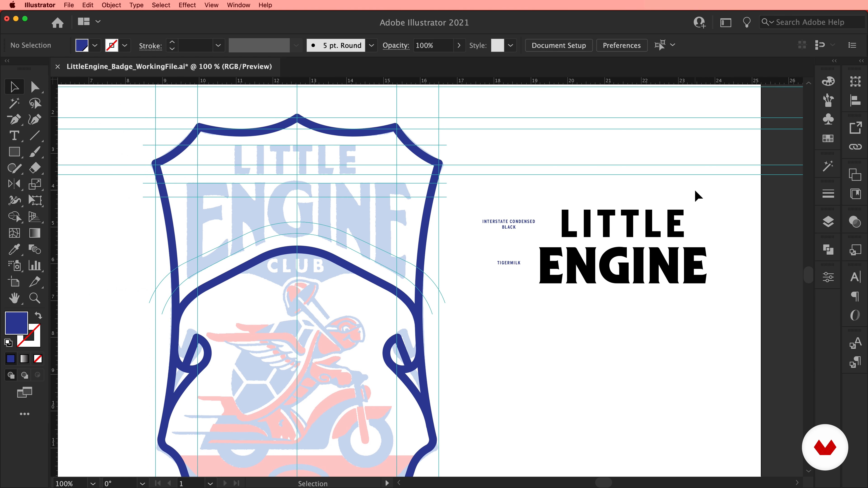The height and width of the screenshot is (488, 868).
Task: Set paint mode to None
Action: [x=38, y=359]
